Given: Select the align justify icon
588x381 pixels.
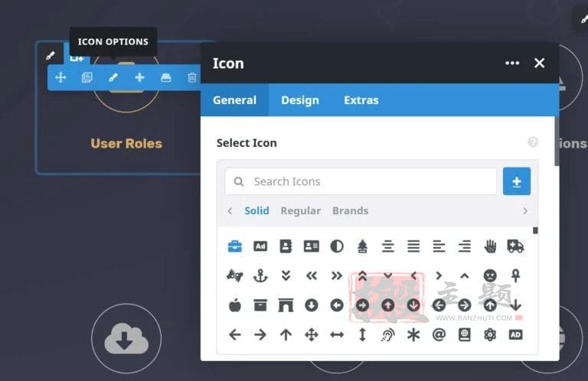Looking at the screenshot, I should point(413,246).
